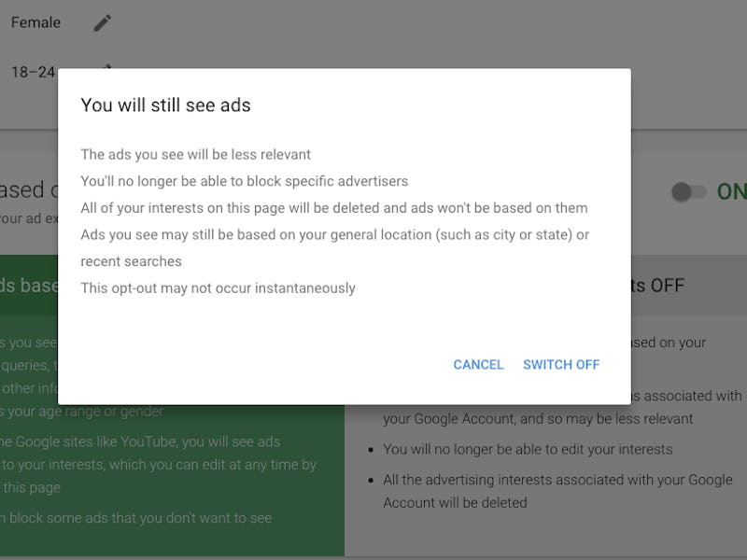Image resolution: width=747 pixels, height=560 pixels.
Task: Select the Female gender label
Action: 35,23
